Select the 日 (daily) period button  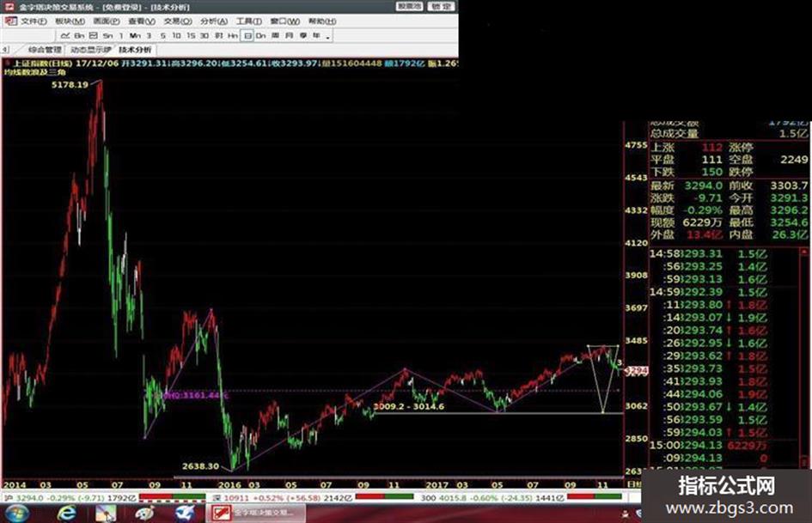pos(247,36)
